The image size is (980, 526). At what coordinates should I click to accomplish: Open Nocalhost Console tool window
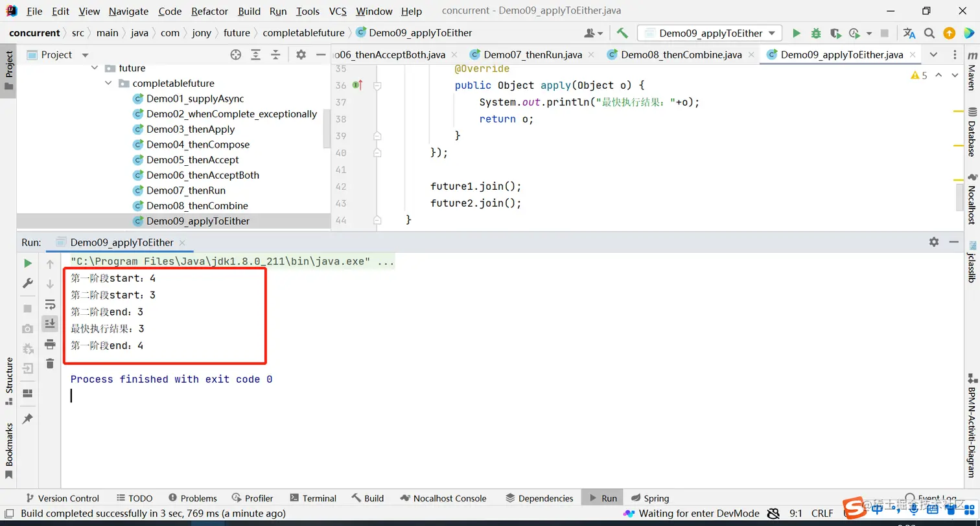443,498
